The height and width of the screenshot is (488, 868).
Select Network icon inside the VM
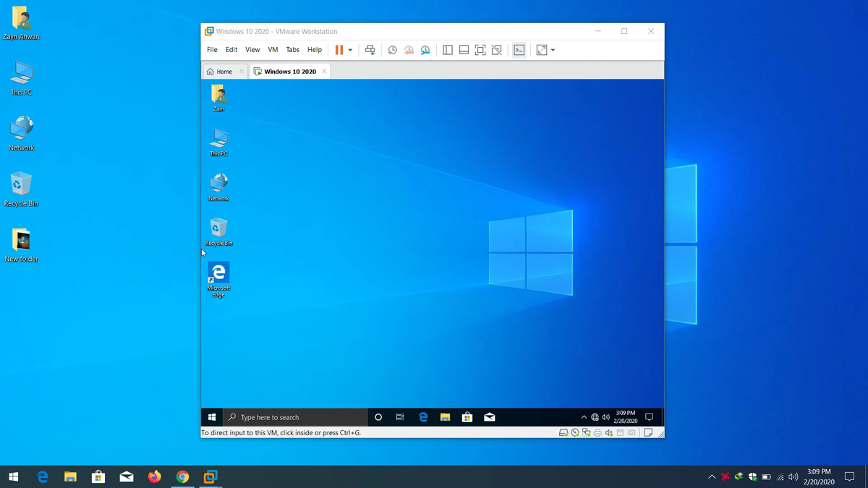tap(218, 188)
